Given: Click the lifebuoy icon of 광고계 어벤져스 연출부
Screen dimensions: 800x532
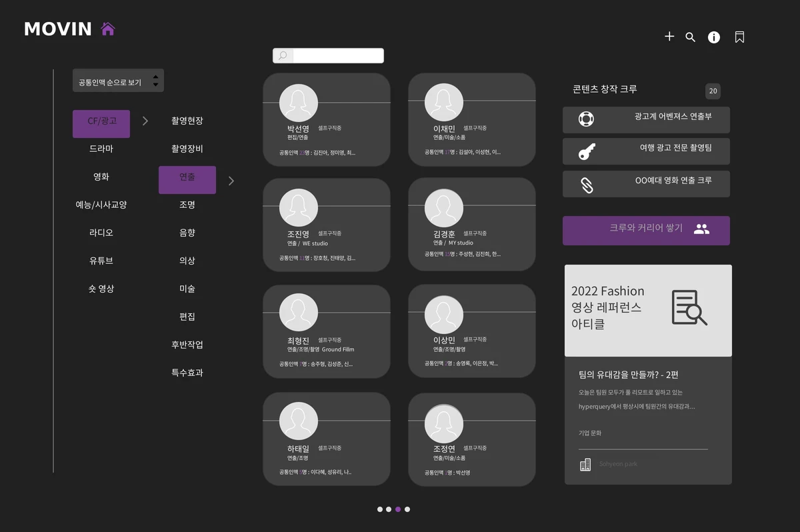Looking at the screenshot, I should pos(587,119).
